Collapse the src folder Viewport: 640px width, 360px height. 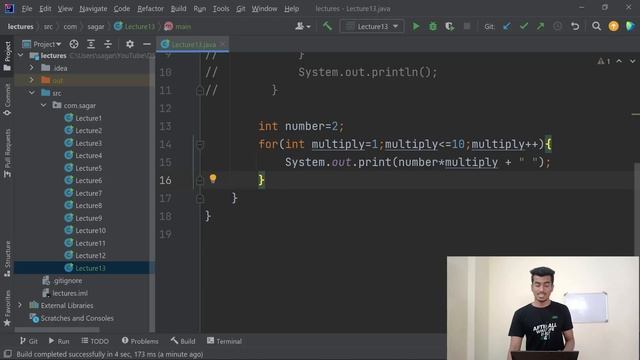32,93
